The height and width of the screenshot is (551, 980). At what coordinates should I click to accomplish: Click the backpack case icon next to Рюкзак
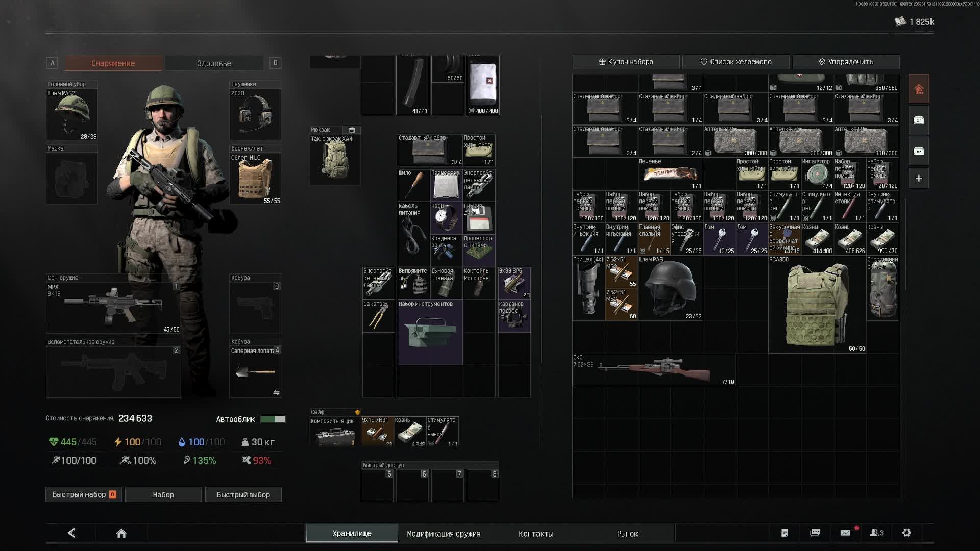click(x=352, y=130)
